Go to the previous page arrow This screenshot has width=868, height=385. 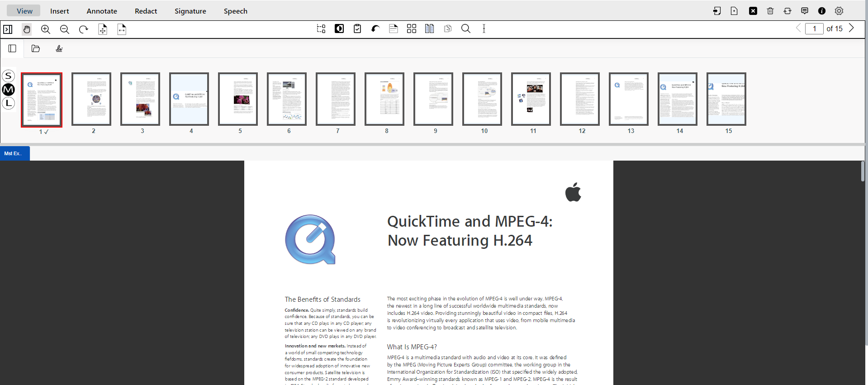click(x=798, y=28)
